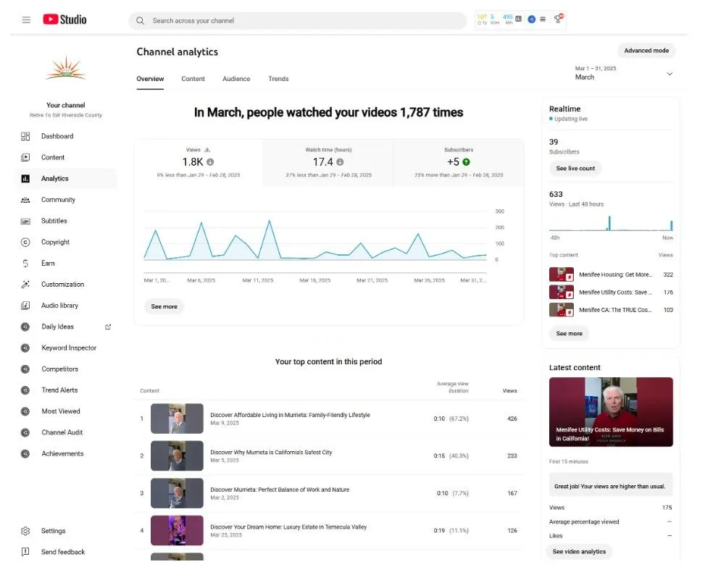Screen dimensions: 713x588
Task: Click the search magnifier icon
Action: pyautogui.click(x=141, y=21)
